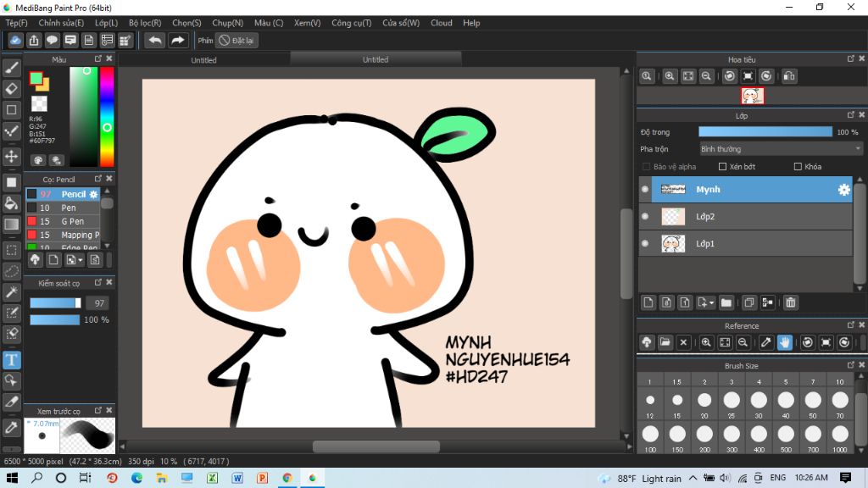
Task: Enable the Xén bớt checkbox
Action: click(723, 167)
